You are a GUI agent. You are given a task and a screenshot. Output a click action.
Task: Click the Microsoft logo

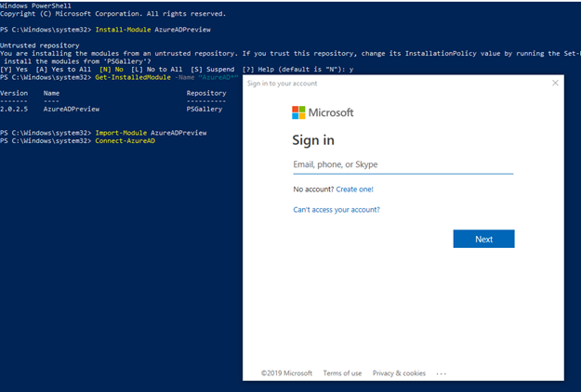323,112
